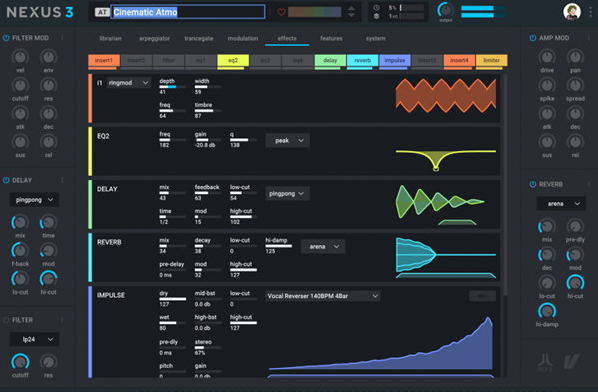Screen dimensions: 598x392
Task: Select the delay effect slot button
Action: (x=330, y=61)
